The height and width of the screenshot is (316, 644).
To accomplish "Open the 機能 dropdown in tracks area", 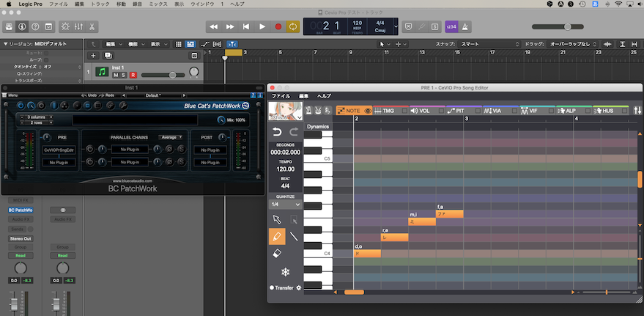I will [136, 44].
